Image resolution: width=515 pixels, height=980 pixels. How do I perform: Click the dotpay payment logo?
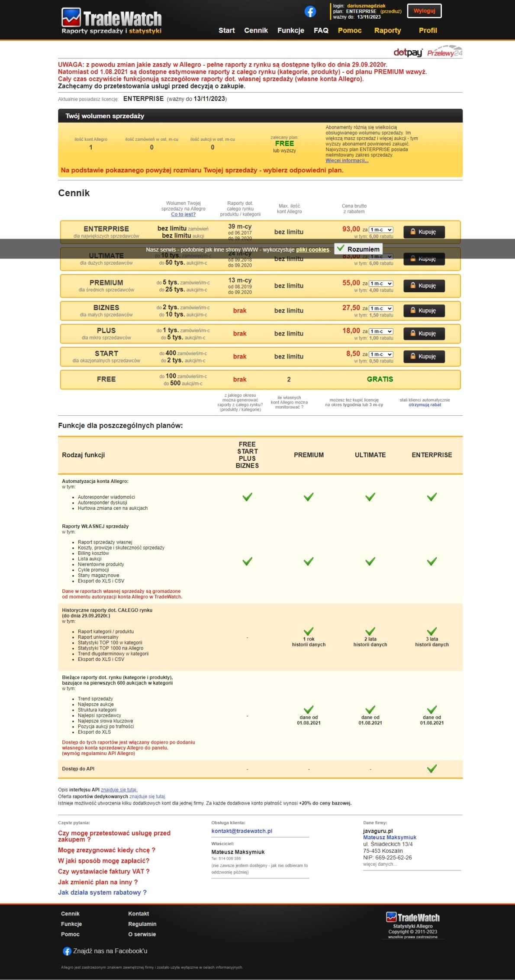pyautogui.click(x=408, y=52)
